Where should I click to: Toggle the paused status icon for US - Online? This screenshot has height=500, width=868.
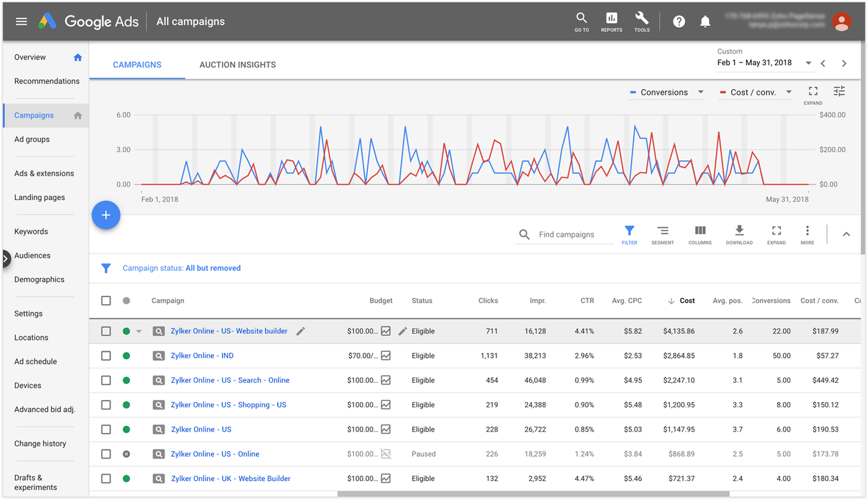[127, 454]
